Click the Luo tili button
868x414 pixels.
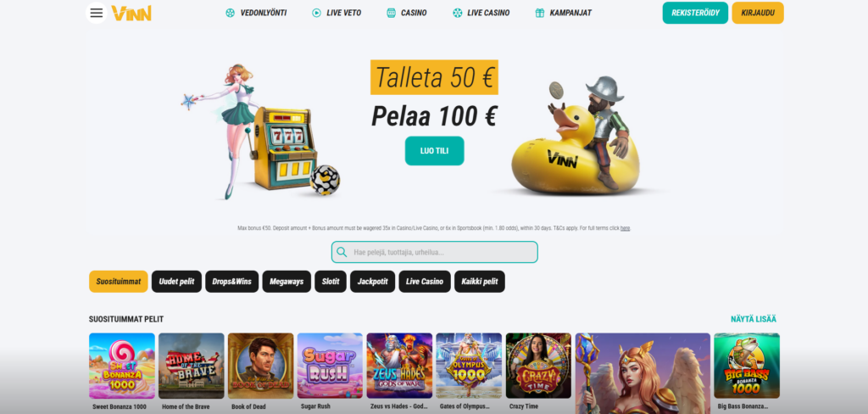click(x=435, y=151)
